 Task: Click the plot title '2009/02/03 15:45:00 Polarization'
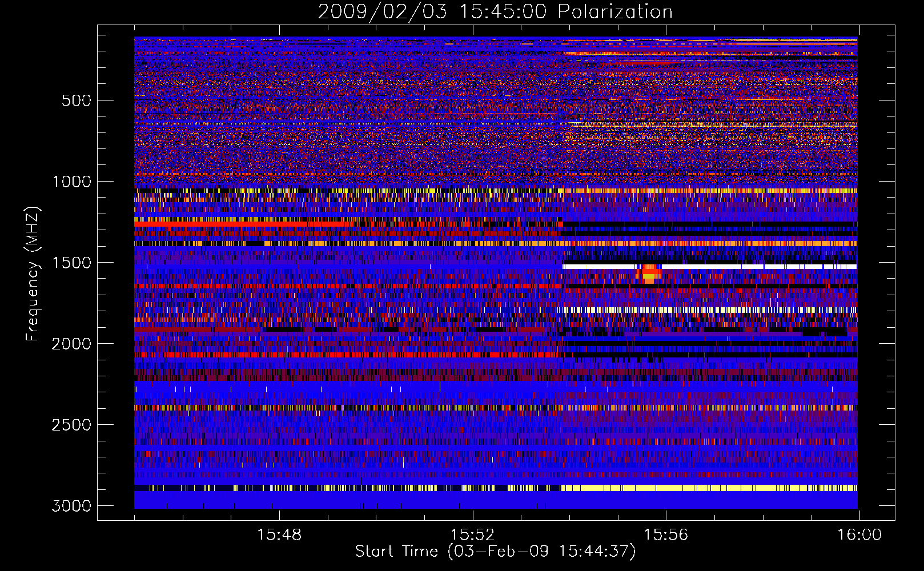click(495, 11)
